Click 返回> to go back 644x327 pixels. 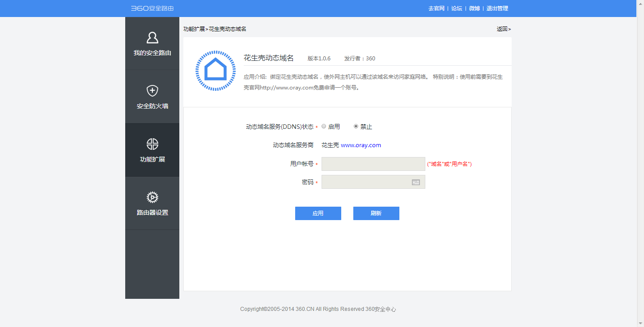click(x=504, y=29)
